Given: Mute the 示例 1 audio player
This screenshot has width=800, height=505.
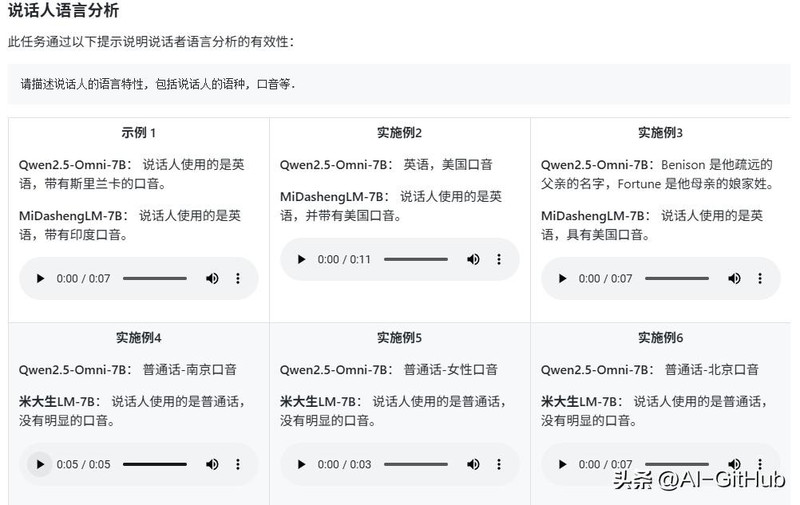Looking at the screenshot, I should click(212, 279).
